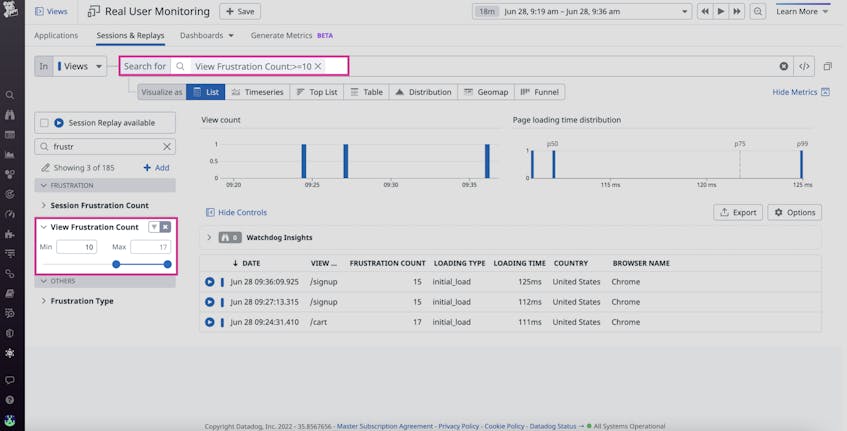Open the time range dropdown
This screenshot has width=847, height=431.
pos(582,11)
